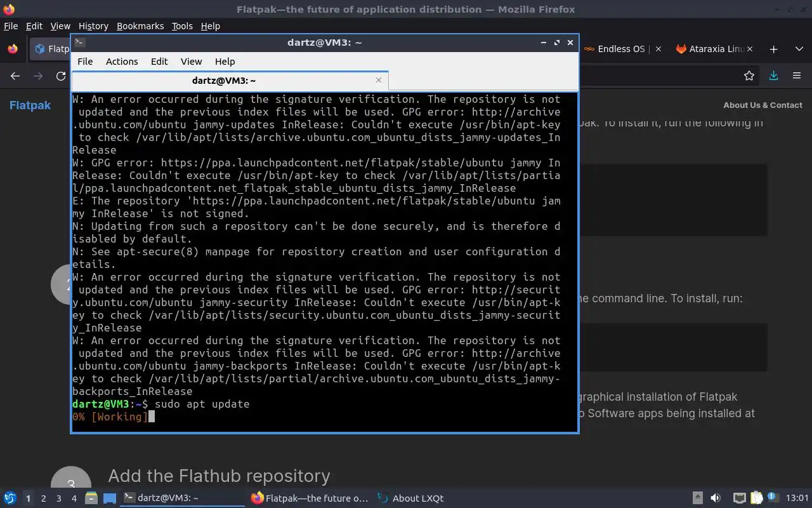The height and width of the screenshot is (508, 812).
Task: Open the update notifier tray icon
Action: (x=773, y=498)
